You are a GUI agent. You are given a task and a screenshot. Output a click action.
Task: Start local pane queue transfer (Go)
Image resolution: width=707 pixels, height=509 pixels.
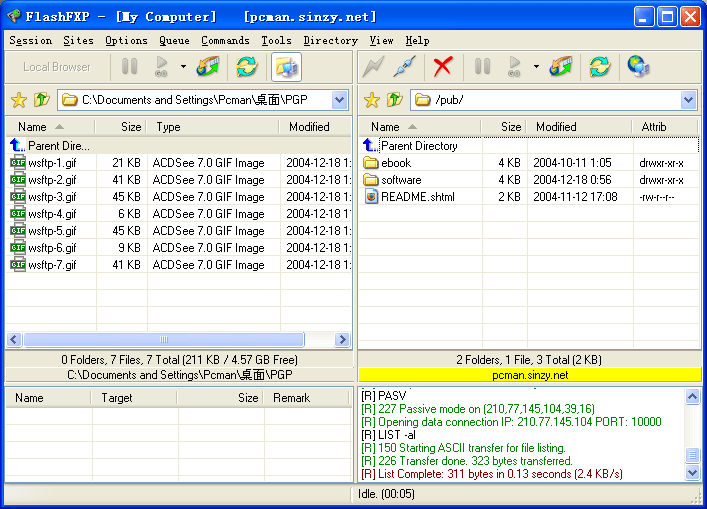tap(161, 67)
